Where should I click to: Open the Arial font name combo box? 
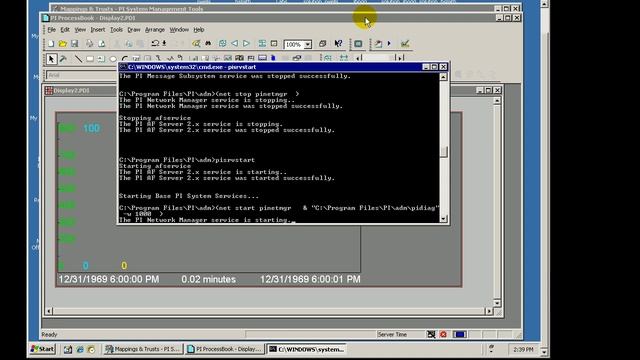82,75
